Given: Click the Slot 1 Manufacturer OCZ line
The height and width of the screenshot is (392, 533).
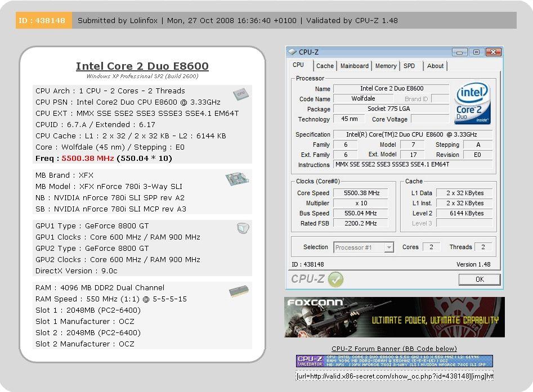Looking at the screenshot, I should pos(85,321).
